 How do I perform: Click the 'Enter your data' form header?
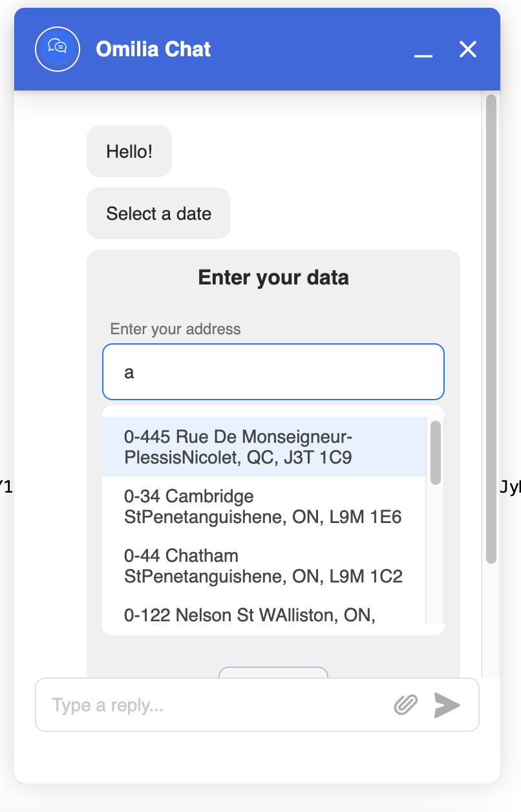(x=273, y=277)
